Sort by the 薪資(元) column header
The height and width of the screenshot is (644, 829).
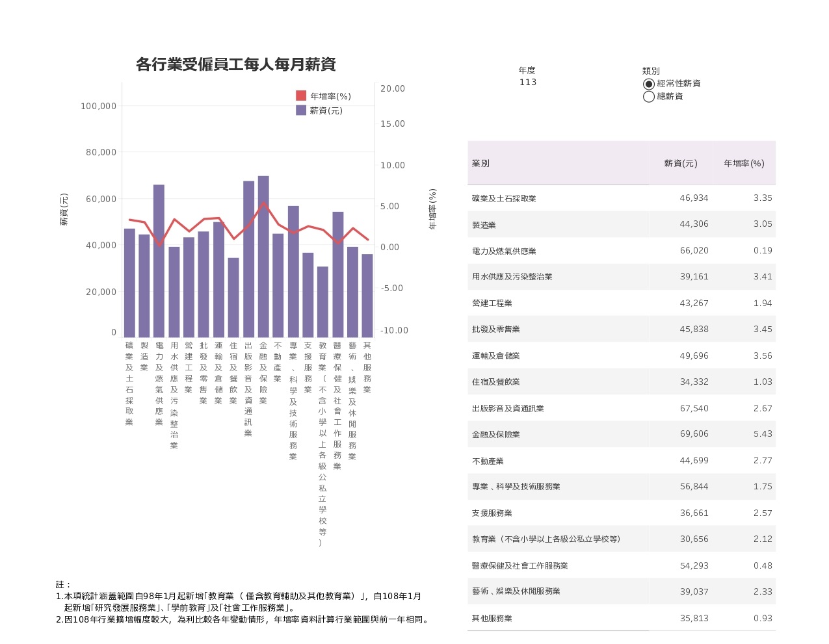pyautogui.click(x=680, y=164)
